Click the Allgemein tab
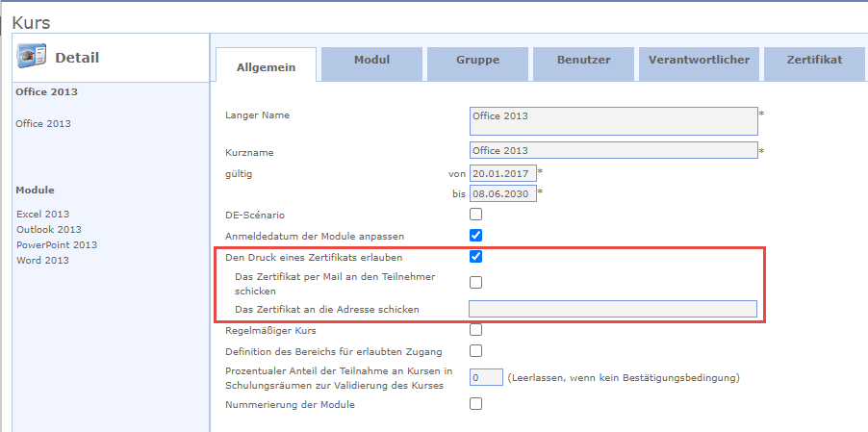 (x=266, y=66)
